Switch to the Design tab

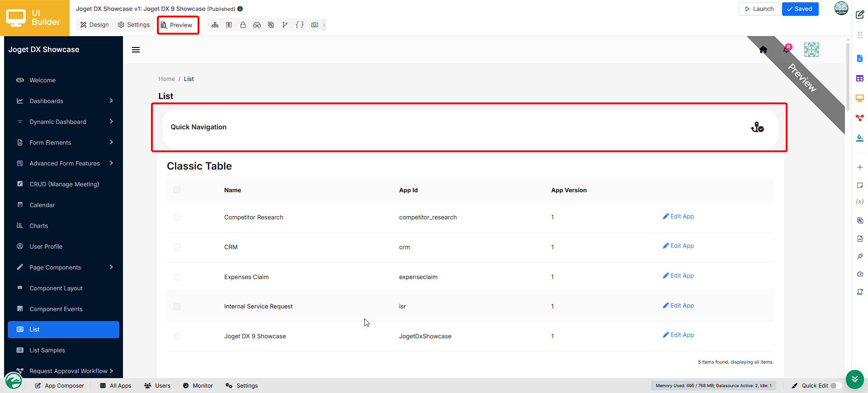pyautogui.click(x=94, y=25)
